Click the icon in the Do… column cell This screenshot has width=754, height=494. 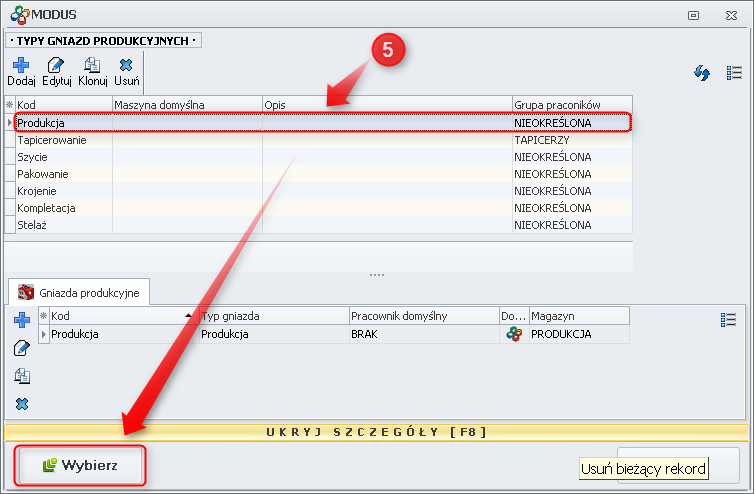(514, 334)
